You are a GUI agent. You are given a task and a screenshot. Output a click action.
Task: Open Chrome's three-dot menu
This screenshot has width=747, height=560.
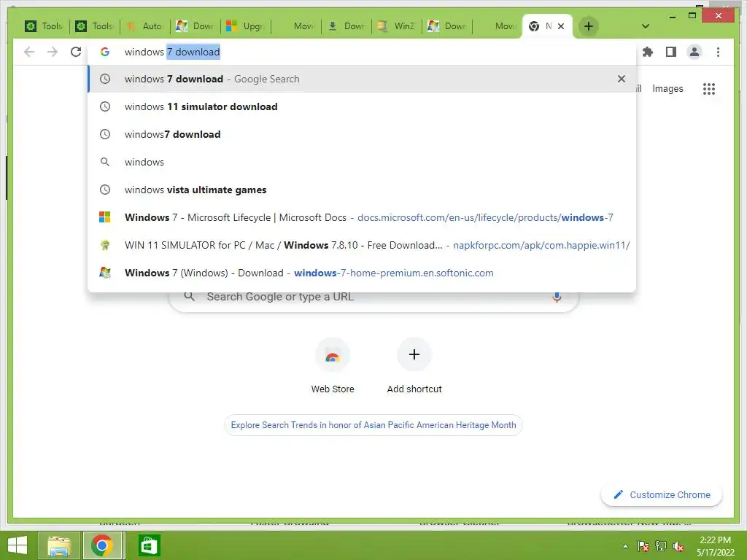coord(718,52)
